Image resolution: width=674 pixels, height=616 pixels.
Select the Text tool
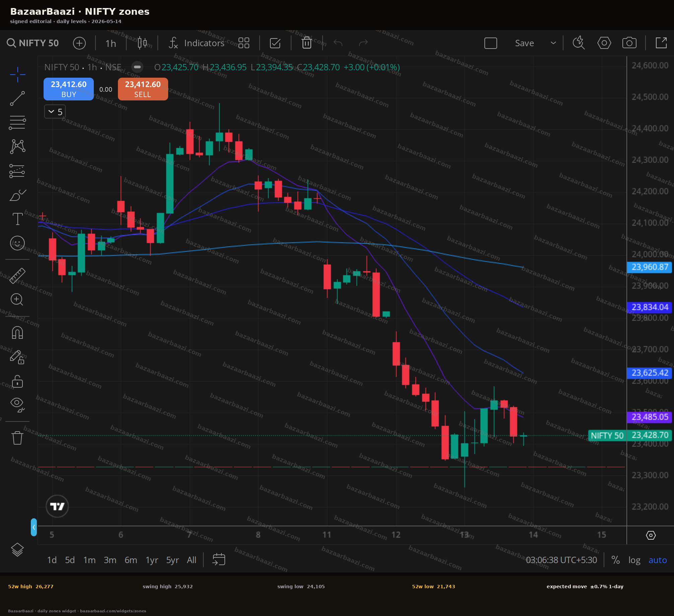17,219
